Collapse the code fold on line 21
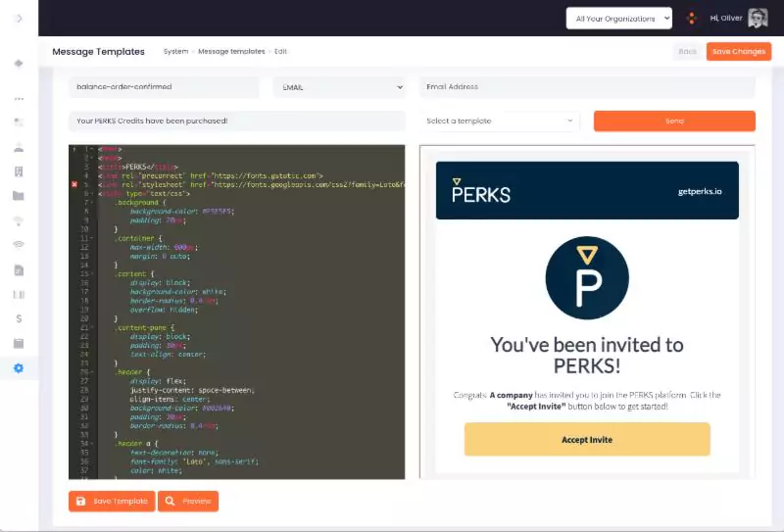The image size is (784, 532). click(92, 327)
